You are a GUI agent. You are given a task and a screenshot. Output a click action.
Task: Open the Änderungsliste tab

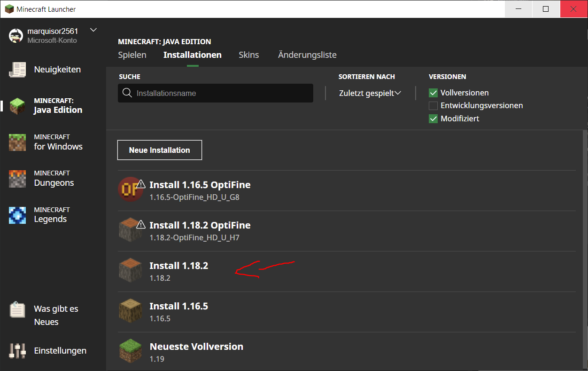point(307,55)
